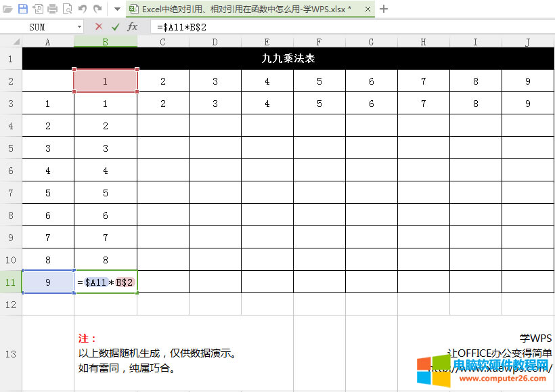The height and width of the screenshot is (392, 555).
Task: Open a new tab with the plus button
Action: point(383,9)
